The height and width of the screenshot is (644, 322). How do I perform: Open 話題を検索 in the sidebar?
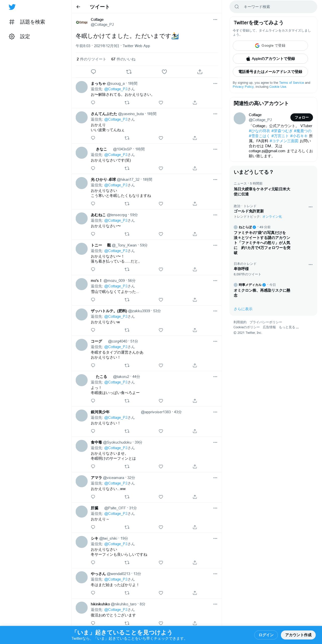[27, 22]
